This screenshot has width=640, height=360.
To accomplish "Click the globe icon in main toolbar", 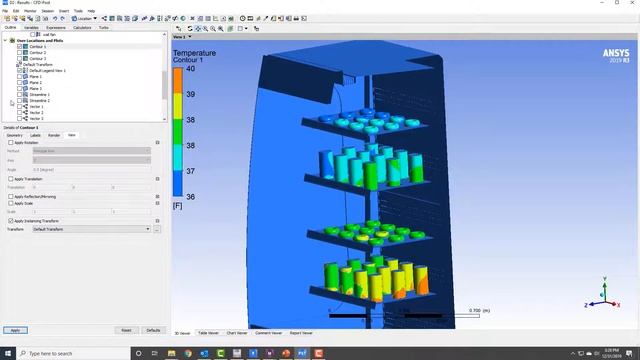I will (183, 18).
